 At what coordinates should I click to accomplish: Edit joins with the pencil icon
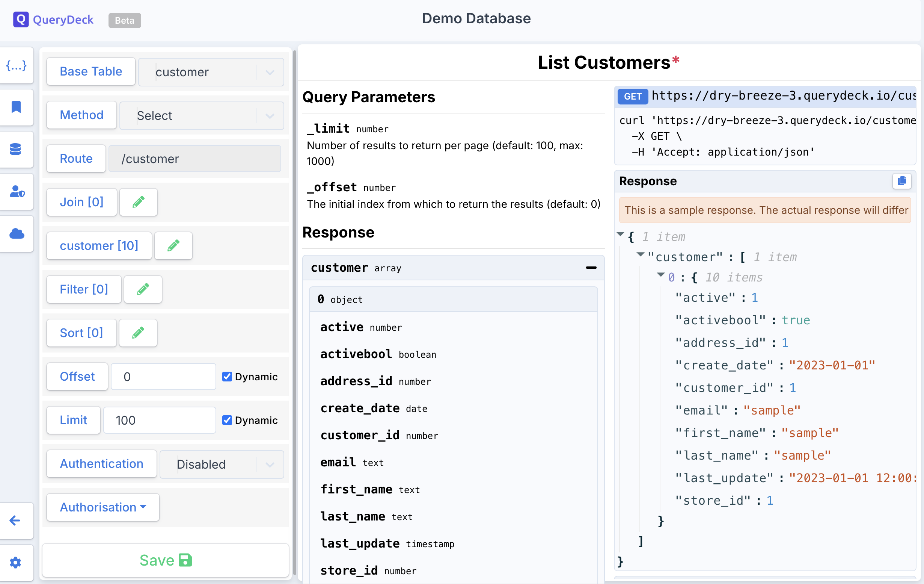click(x=139, y=202)
